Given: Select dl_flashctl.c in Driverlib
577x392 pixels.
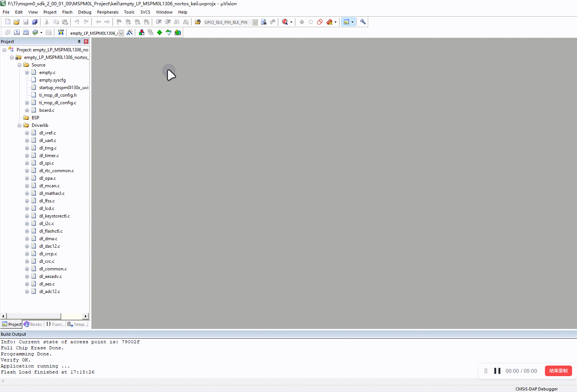Looking at the screenshot, I should (x=51, y=231).
